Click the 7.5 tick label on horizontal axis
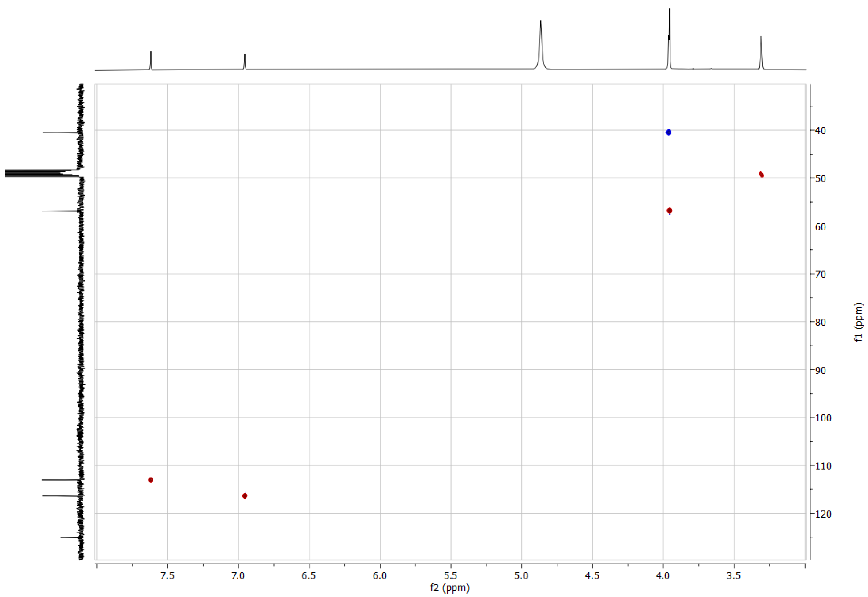 coord(167,576)
